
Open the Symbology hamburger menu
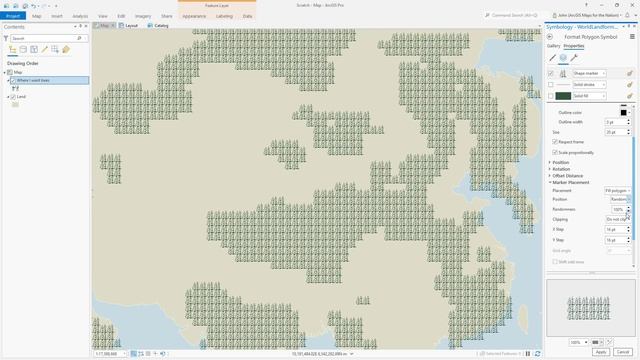pyautogui.click(x=632, y=37)
